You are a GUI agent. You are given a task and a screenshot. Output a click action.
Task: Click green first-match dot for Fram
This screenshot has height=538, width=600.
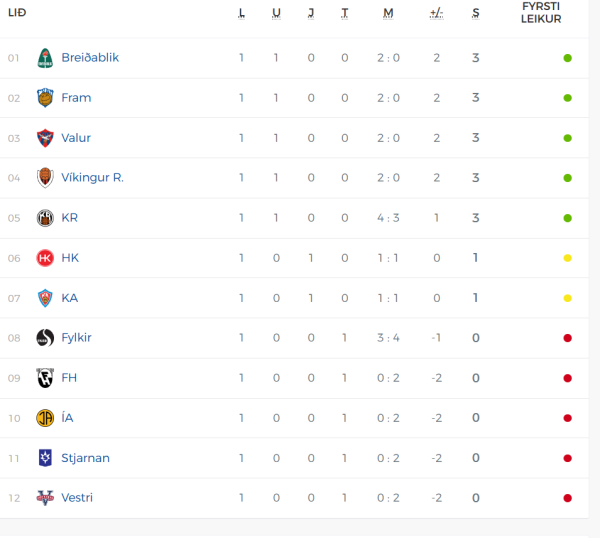pyautogui.click(x=567, y=98)
